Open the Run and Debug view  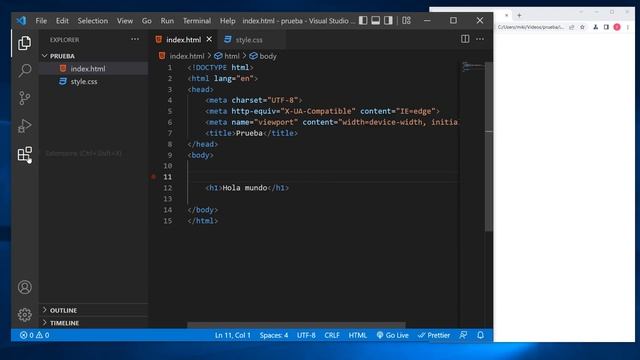coord(24,126)
